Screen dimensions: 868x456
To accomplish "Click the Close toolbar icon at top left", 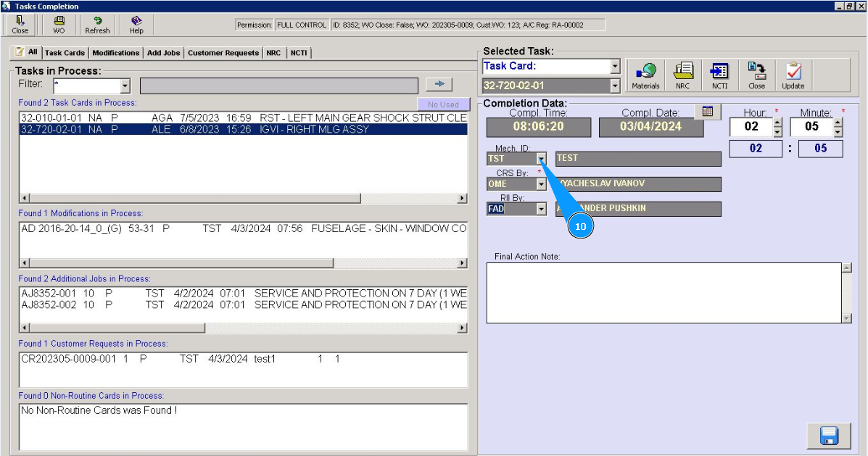I will coord(20,25).
